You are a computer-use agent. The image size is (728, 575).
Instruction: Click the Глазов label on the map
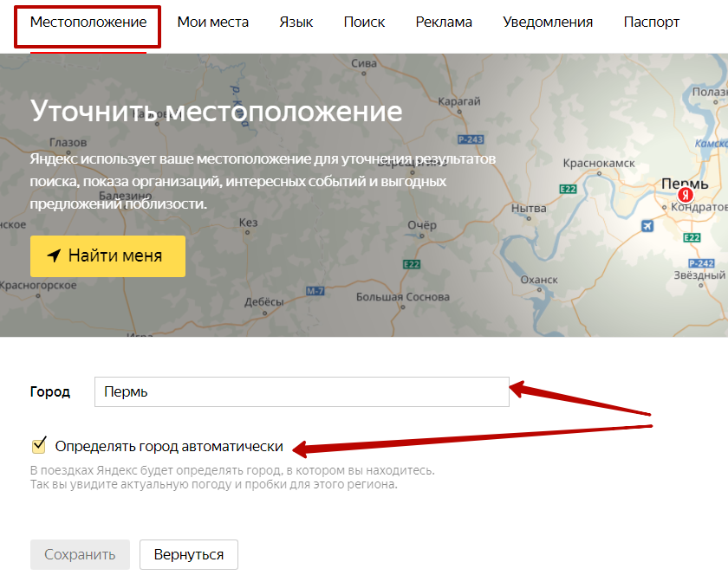click(68, 143)
